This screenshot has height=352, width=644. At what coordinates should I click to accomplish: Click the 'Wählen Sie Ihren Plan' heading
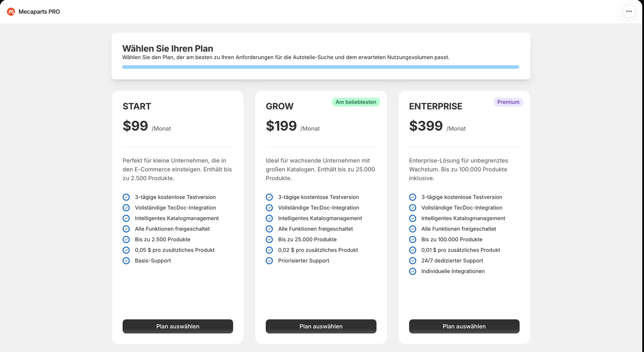(x=168, y=49)
